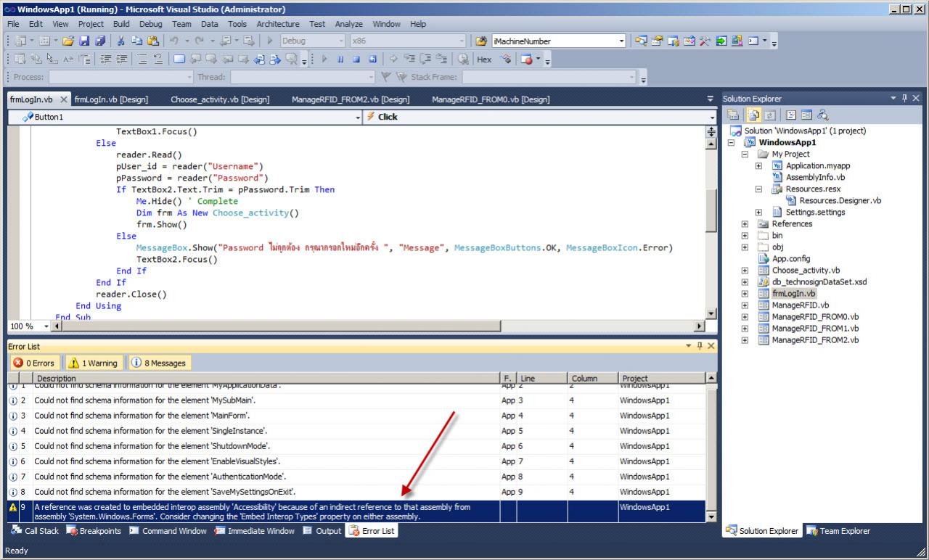Toggle the 1 Warning filter button
Image resolution: width=929 pixels, height=560 pixels.
(94, 363)
